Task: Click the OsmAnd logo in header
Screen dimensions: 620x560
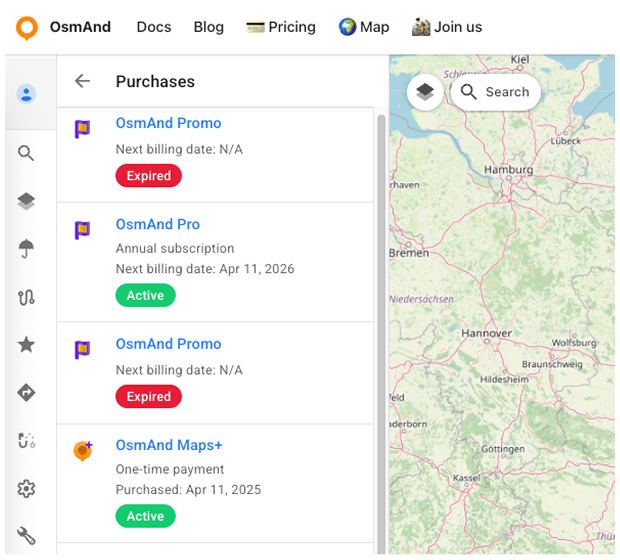Action: click(x=27, y=27)
